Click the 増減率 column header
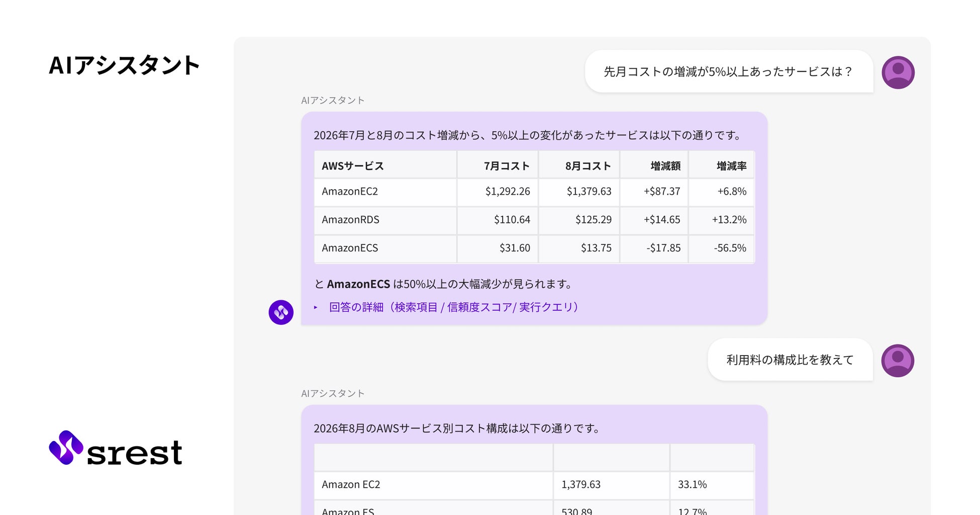Screen dimensions: 980x515 (x=721, y=165)
